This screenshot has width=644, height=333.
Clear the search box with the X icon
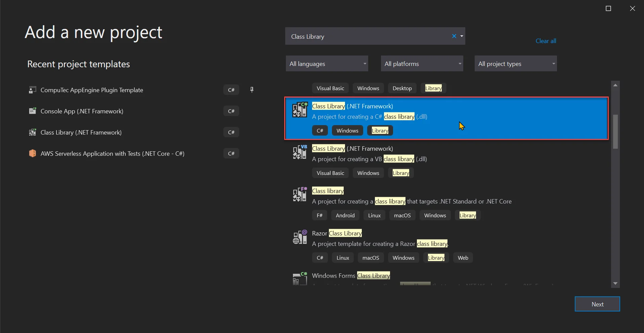(x=454, y=36)
